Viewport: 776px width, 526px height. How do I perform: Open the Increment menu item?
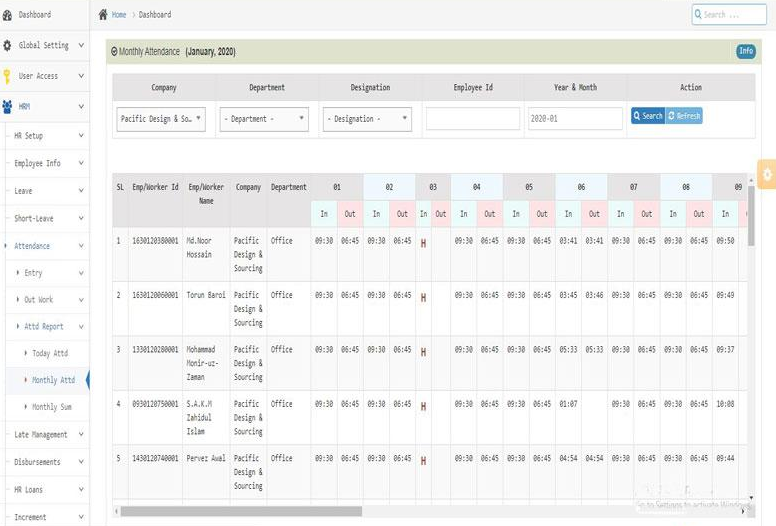click(30, 517)
